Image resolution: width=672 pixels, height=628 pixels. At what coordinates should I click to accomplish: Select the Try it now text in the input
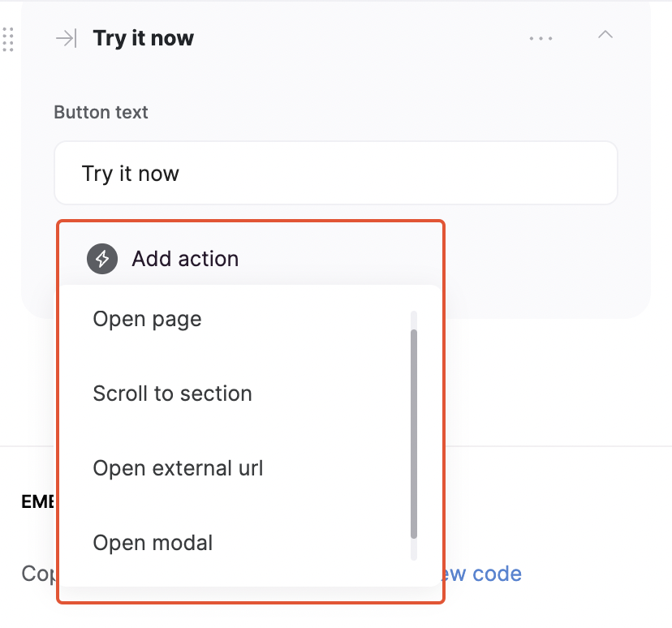[x=130, y=173]
